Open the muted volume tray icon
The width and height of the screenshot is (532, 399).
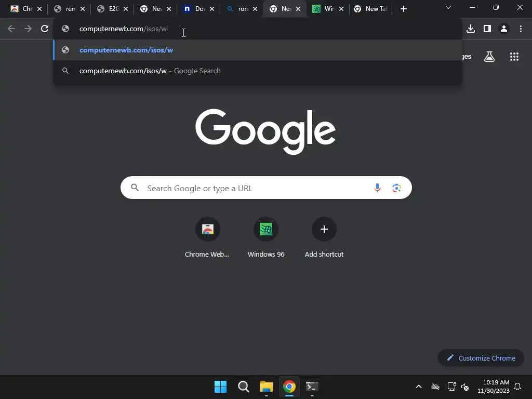coord(465,387)
